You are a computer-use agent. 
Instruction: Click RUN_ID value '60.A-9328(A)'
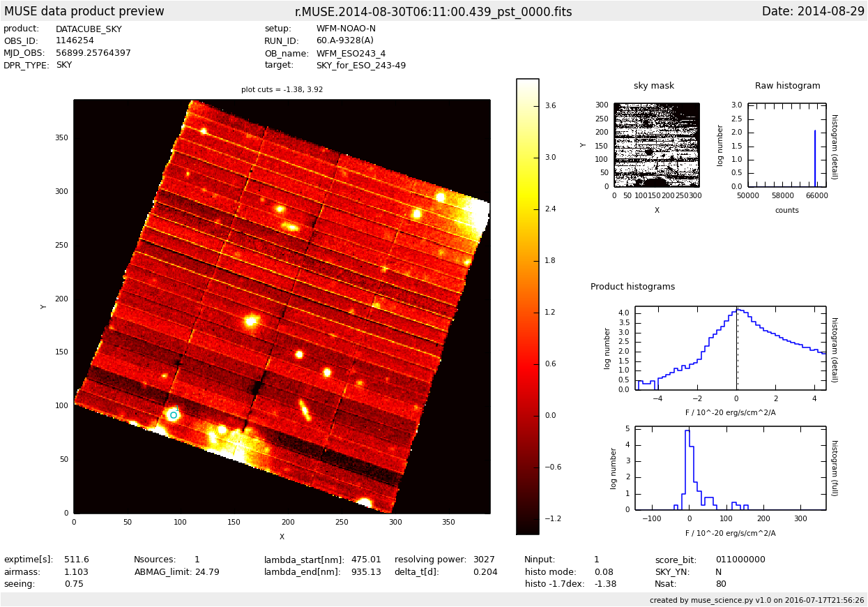345,41
